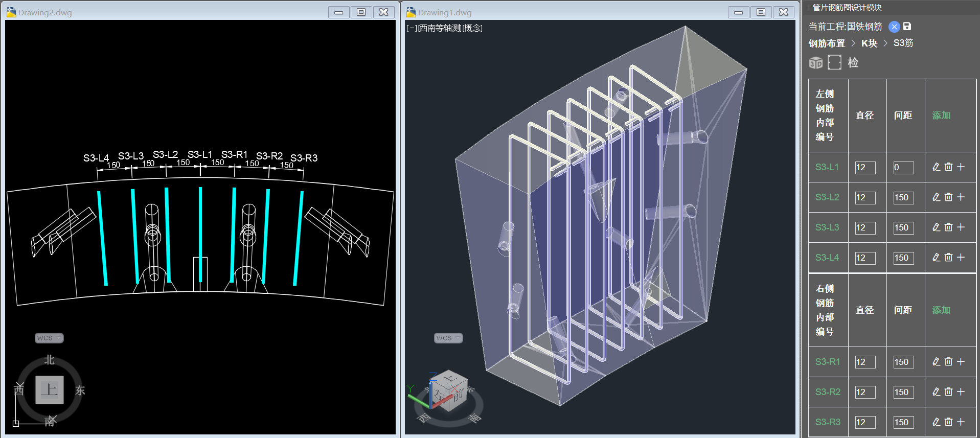980x438 pixels.
Task: Click S3-L1 diameter field
Action: click(865, 168)
